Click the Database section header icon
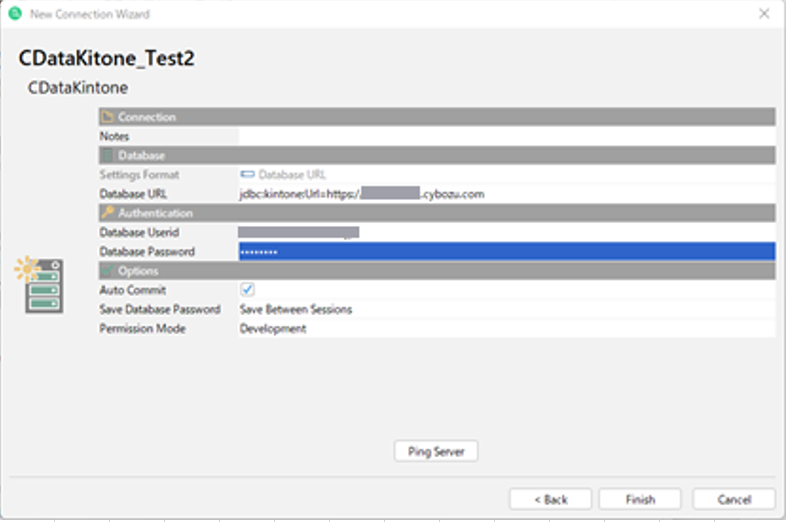 pyautogui.click(x=107, y=155)
